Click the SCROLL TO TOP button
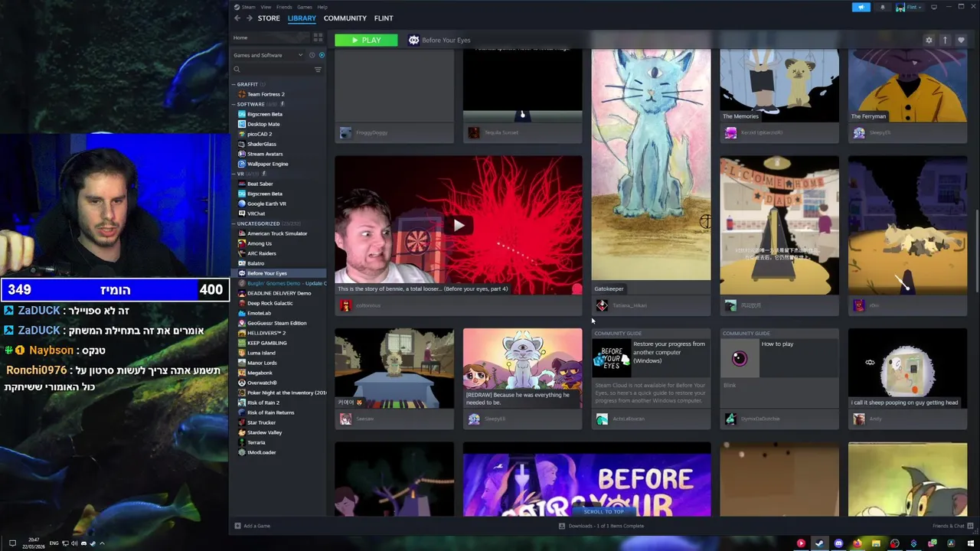 pos(604,511)
